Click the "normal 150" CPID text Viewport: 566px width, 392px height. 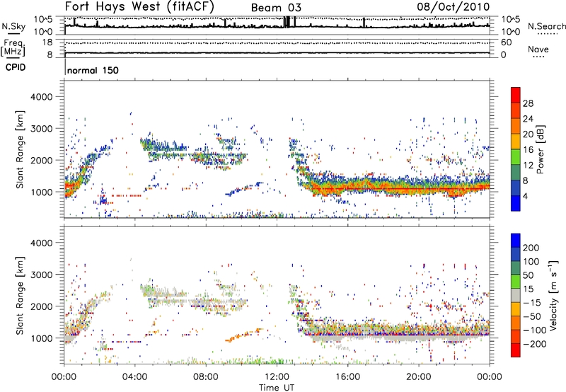[93, 70]
